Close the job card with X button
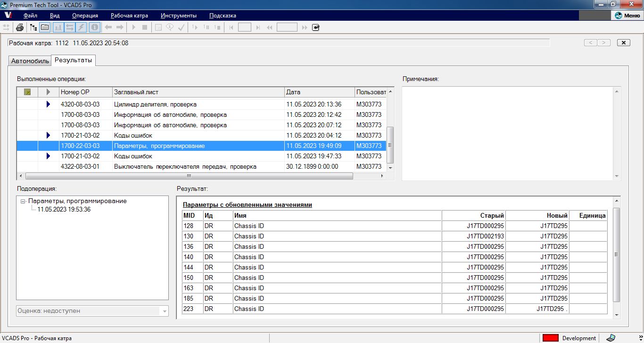 pos(624,42)
